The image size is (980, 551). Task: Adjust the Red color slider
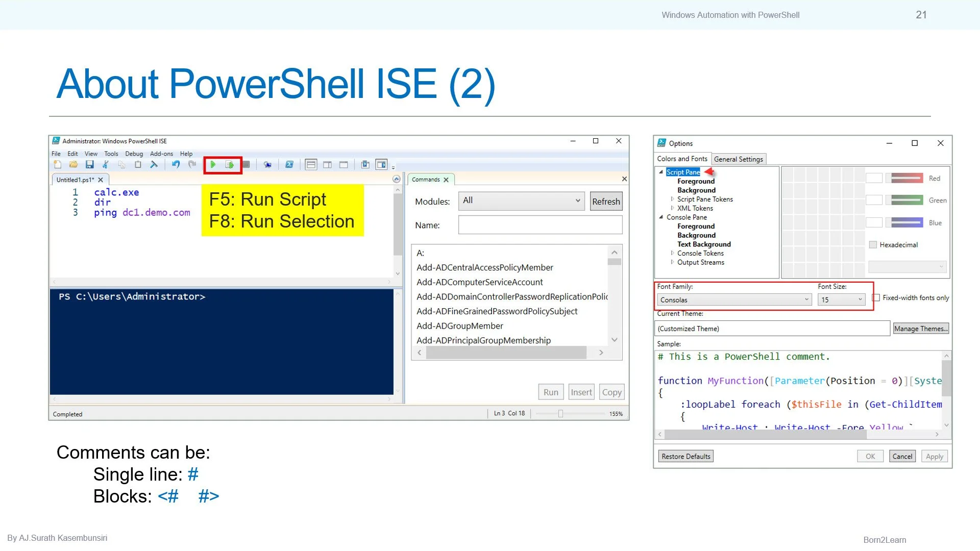(904, 178)
